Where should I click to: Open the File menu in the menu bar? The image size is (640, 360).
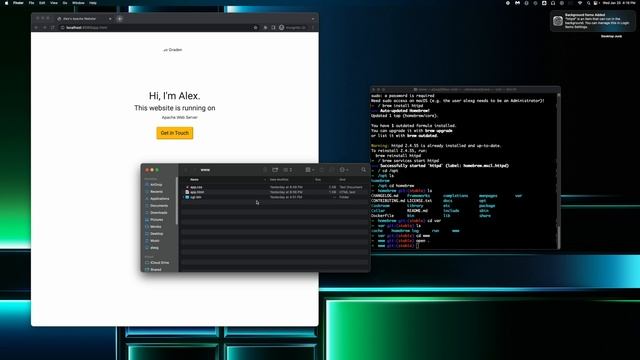[31, 3]
